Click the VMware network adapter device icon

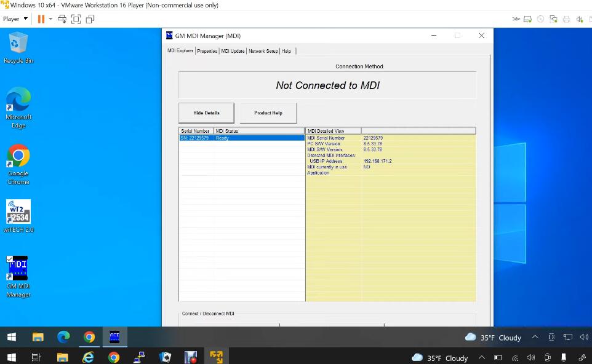tap(553, 19)
